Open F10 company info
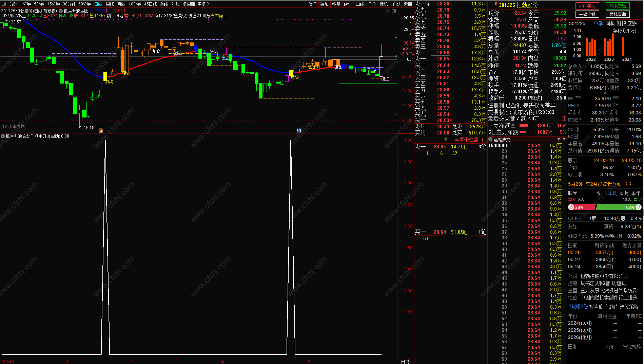The width and height of the screenshot is (644, 364). (x=372, y=4)
